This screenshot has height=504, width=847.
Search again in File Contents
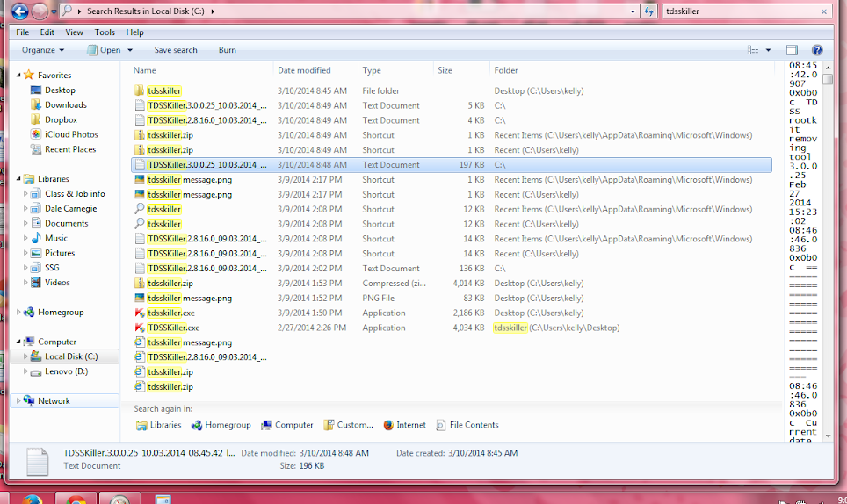467,425
